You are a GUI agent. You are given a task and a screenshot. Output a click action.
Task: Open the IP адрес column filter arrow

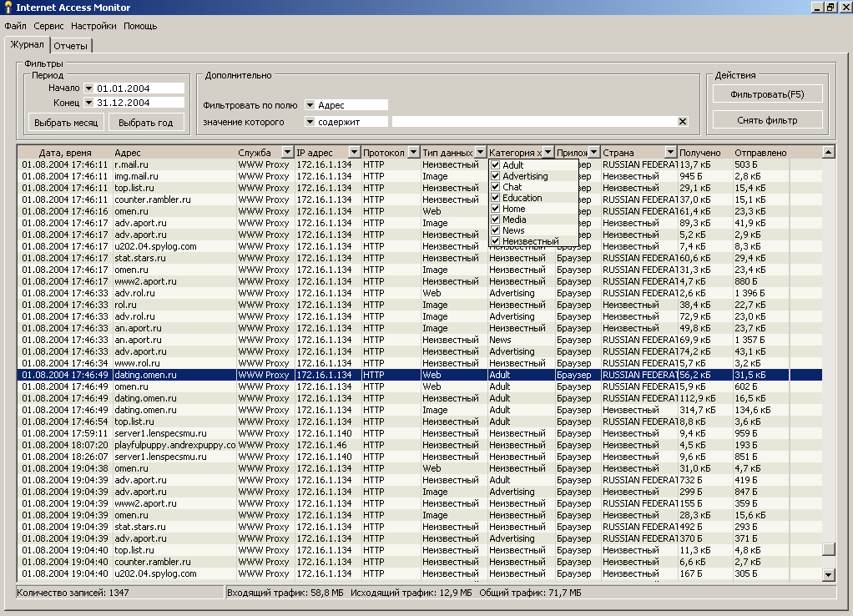click(x=354, y=153)
